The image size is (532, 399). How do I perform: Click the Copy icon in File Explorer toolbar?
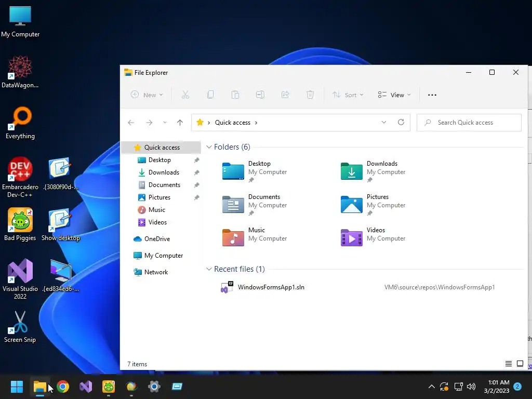click(x=210, y=95)
